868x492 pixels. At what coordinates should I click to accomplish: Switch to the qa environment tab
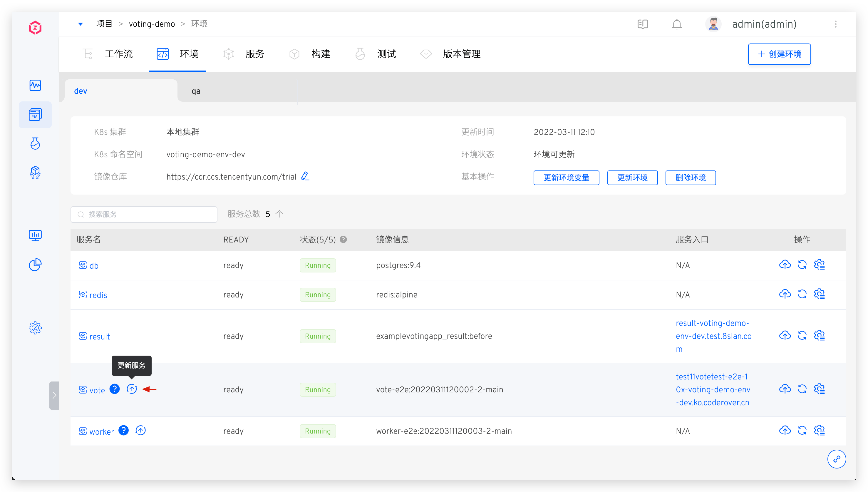pos(196,91)
